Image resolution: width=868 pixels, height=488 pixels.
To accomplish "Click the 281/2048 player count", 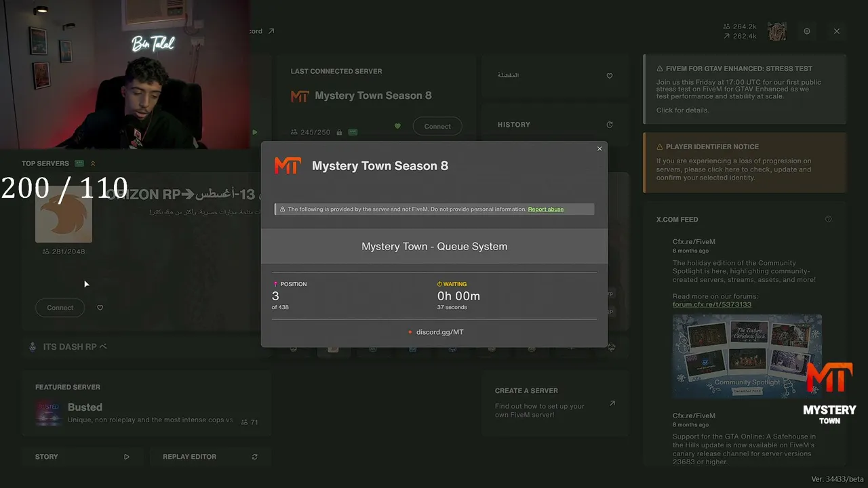I will tap(64, 251).
